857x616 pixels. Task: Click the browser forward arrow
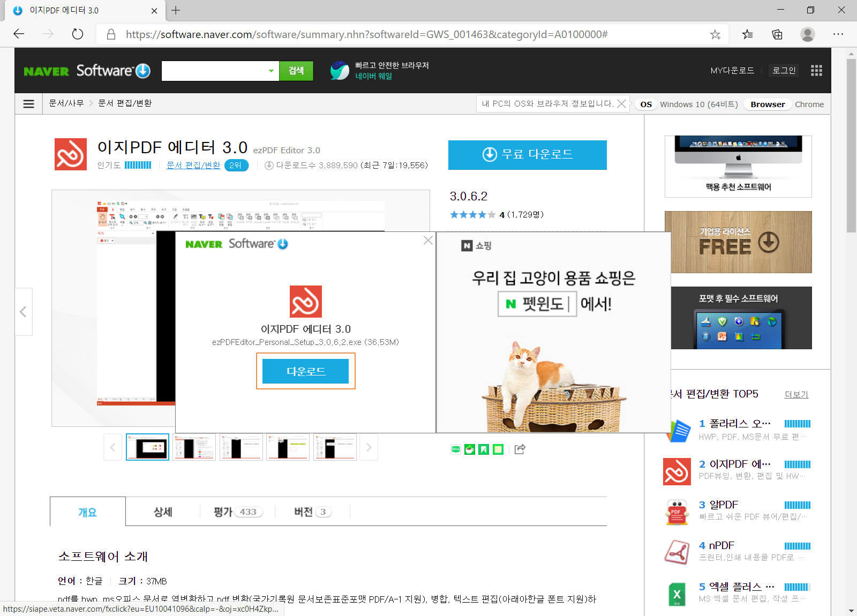pos(48,34)
